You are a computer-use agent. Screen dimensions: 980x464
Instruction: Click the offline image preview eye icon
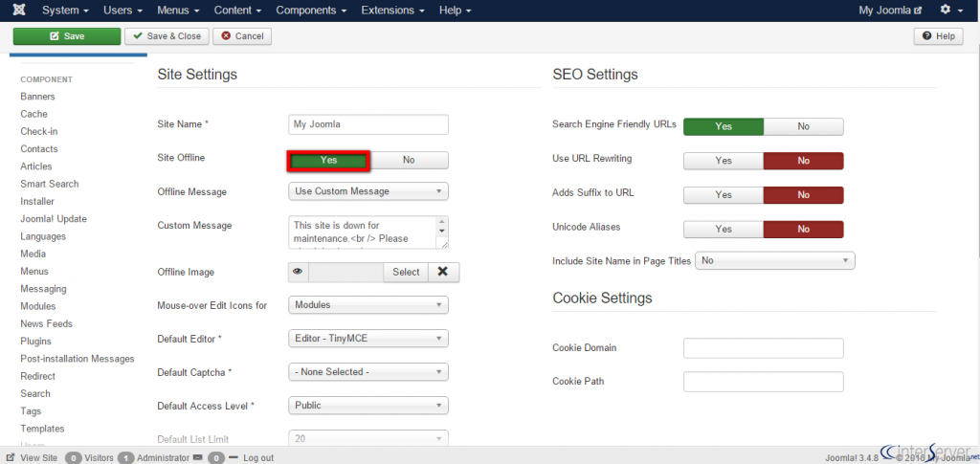pos(299,273)
